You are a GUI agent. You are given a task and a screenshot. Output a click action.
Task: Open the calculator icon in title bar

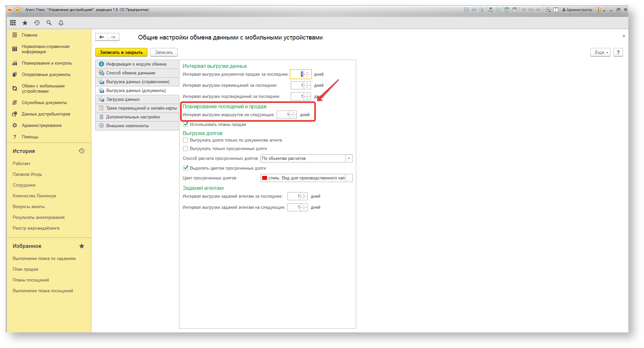click(507, 10)
